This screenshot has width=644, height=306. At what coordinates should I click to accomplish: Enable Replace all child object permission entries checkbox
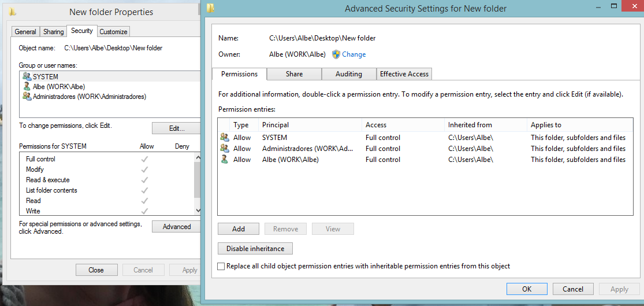(x=221, y=266)
